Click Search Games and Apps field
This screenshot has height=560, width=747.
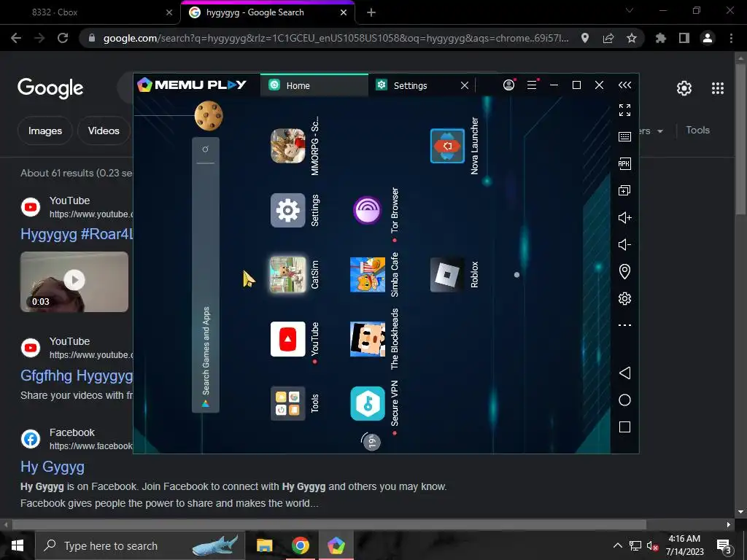pos(205,275)
